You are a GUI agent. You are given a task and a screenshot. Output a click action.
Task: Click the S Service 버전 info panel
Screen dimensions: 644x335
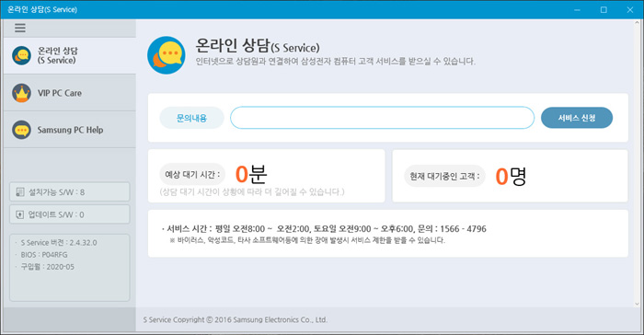point(69,268)
